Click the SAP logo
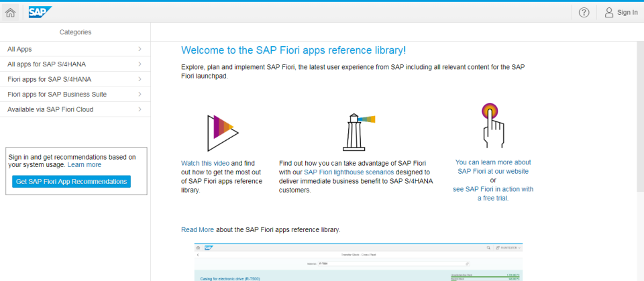This screenshot has width=644, height=281. pyautogui.click(x=40, y=12)
